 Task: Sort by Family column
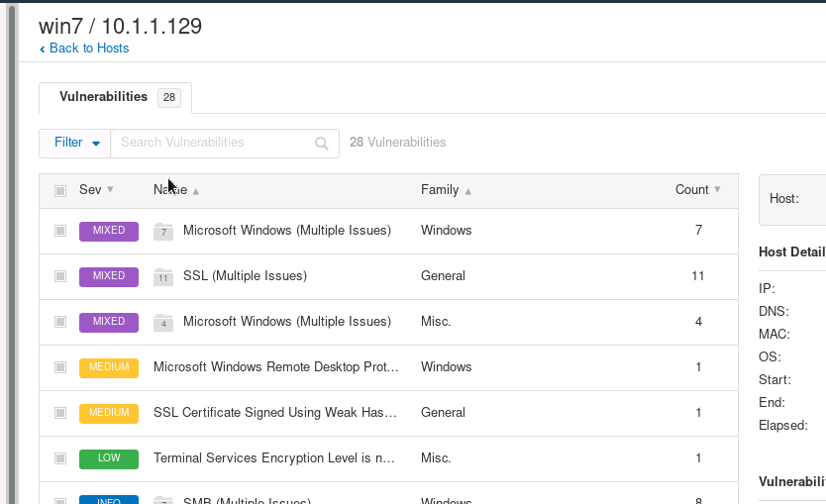point(446,189)
